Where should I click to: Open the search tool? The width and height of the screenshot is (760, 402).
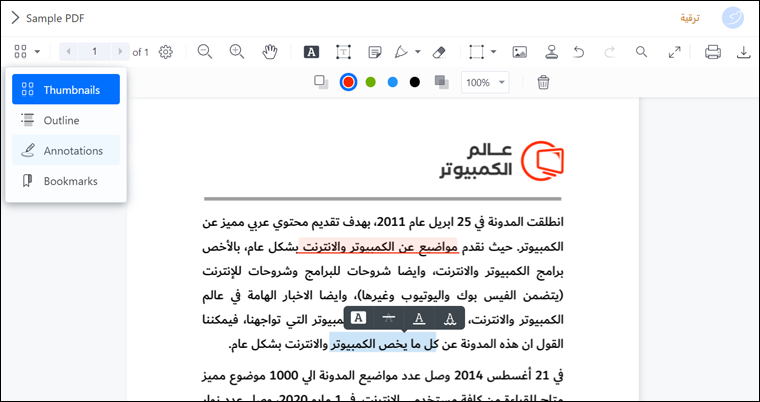[x=642, y=52]
